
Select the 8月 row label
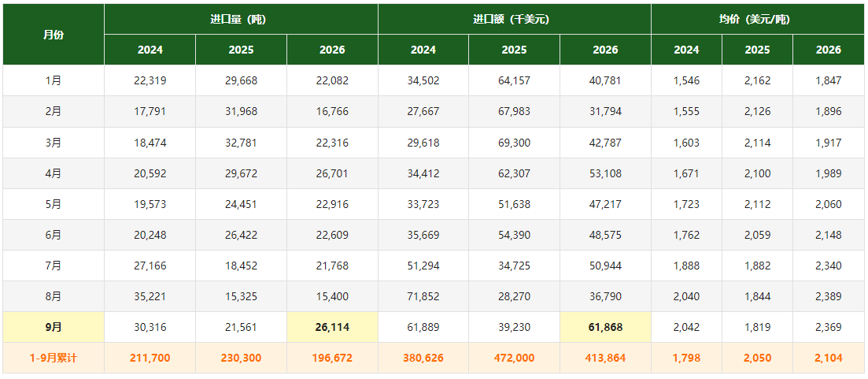click(x=54, y=296)
